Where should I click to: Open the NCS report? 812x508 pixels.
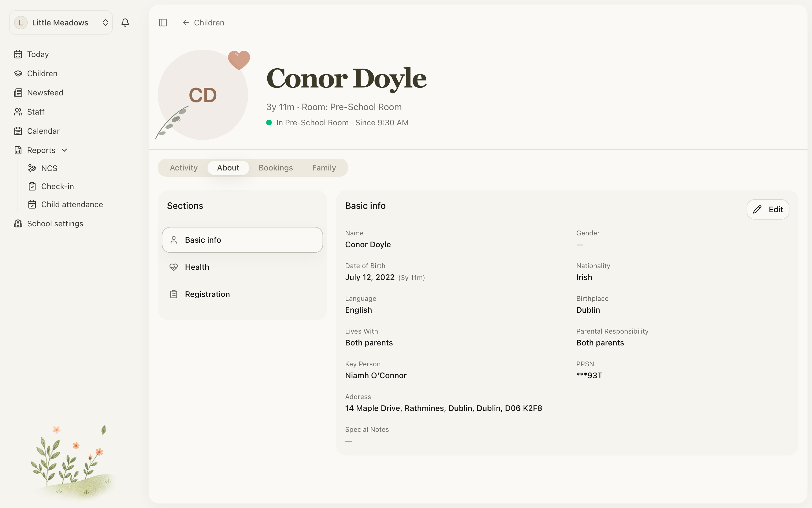click(49, 168)
